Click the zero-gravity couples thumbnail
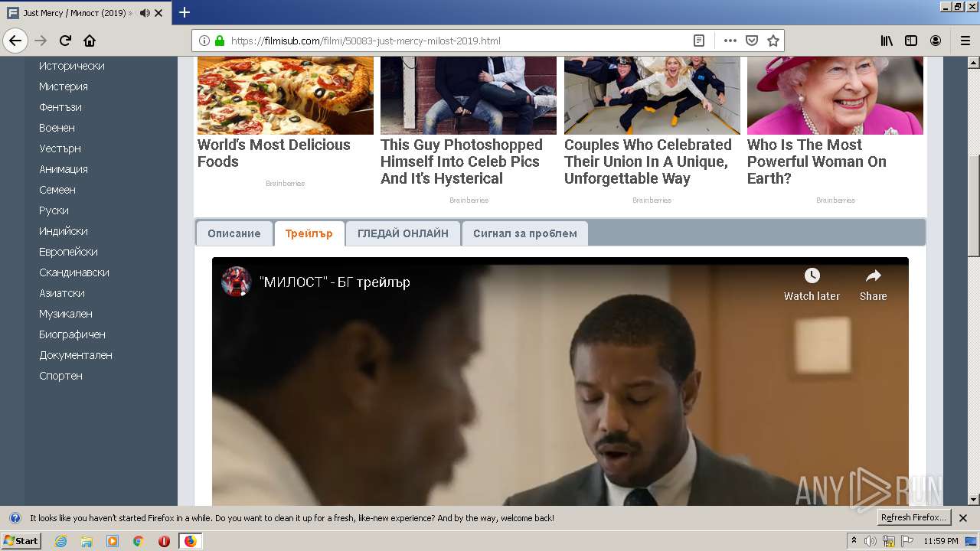Screen dimensions: 980x551 click(x=652, y=95)
